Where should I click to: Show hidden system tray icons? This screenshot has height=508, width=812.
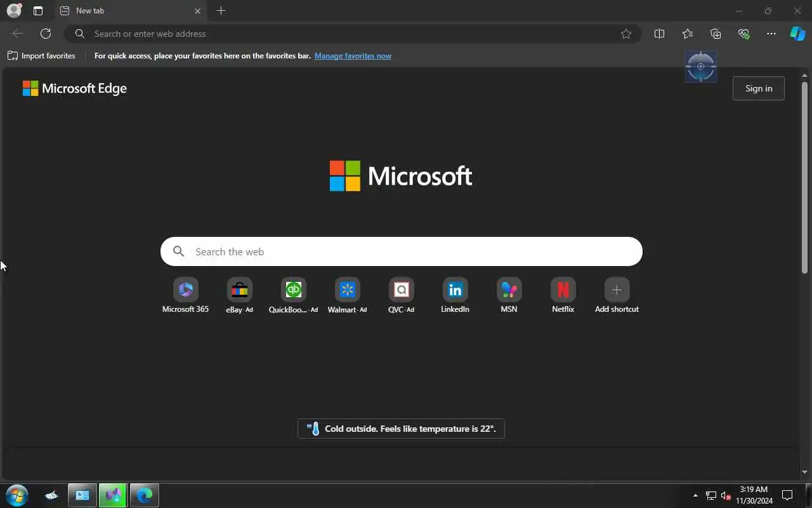point(695,495)
